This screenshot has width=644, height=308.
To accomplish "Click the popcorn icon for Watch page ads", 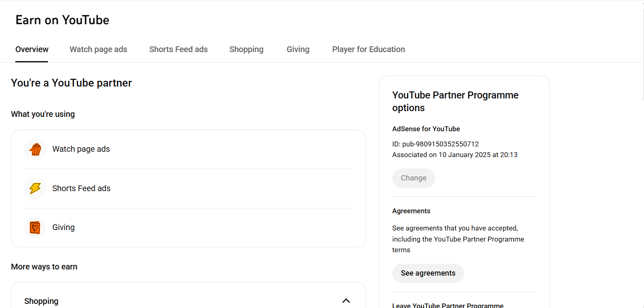I will [x=35, y=149].
